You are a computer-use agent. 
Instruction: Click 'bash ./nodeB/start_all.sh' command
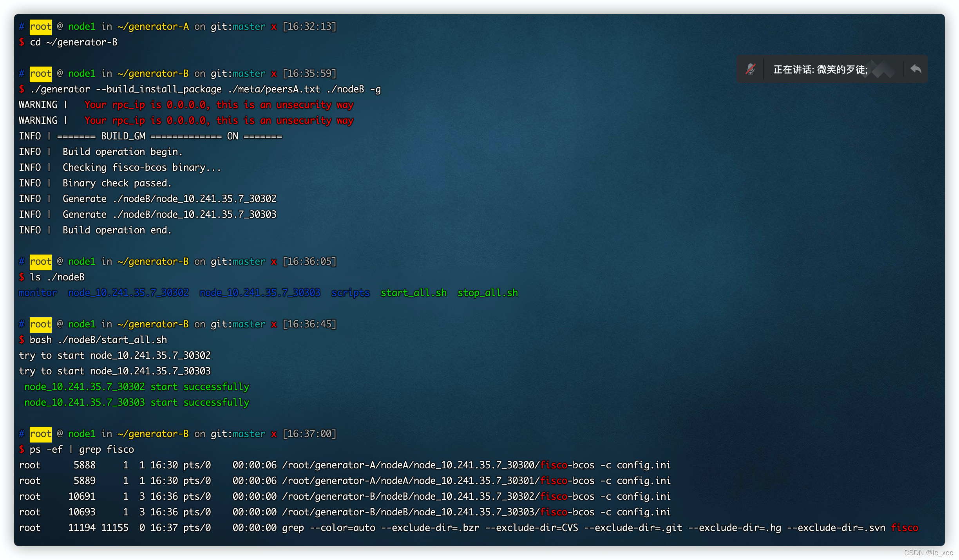pos(98,340)
